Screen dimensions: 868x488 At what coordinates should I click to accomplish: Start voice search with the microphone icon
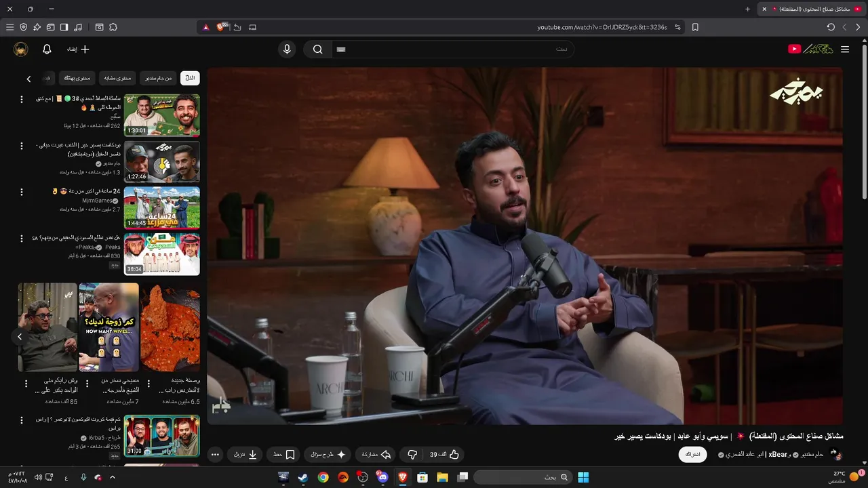coord(287,49)
